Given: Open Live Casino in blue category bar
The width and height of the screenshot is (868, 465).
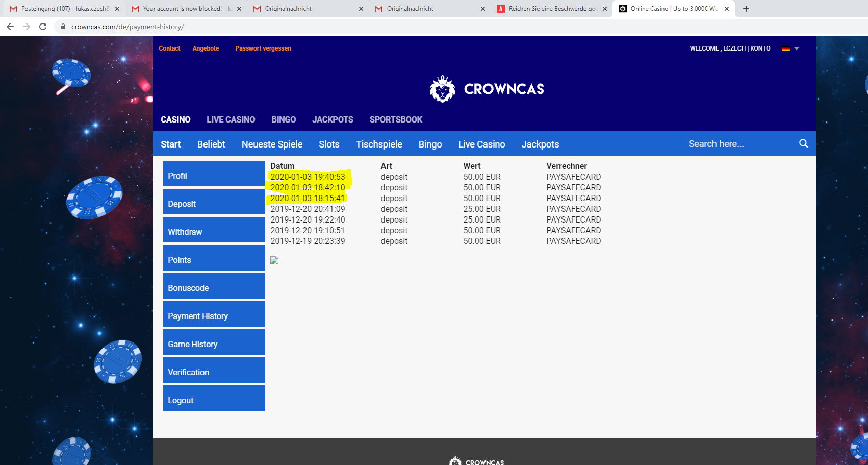Looking at the screenshot, I should [x=481, y=144].
